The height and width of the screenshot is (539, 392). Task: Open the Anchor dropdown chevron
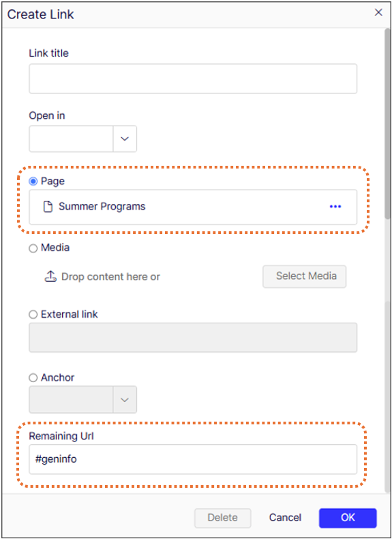pos(125,399)
